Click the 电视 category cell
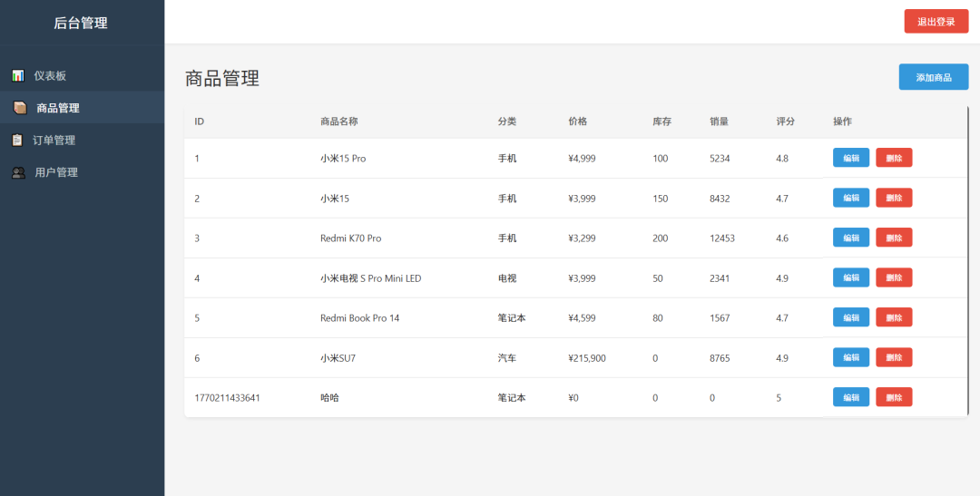980x496 pixels. click(x=507, y=278)
